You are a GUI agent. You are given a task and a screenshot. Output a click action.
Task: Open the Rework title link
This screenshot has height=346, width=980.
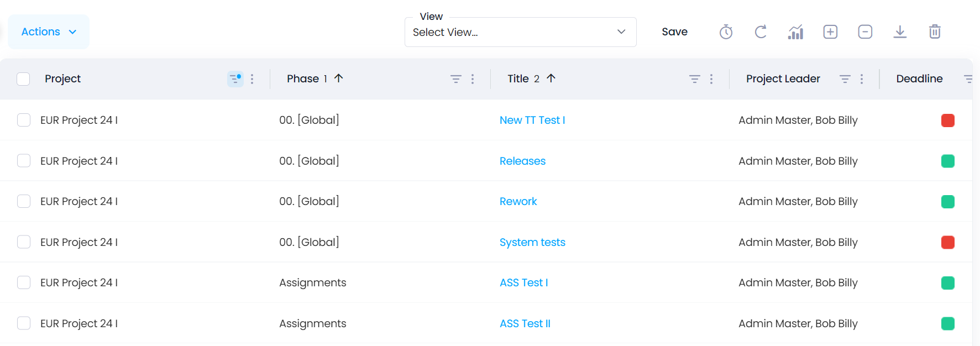(518, 201)
